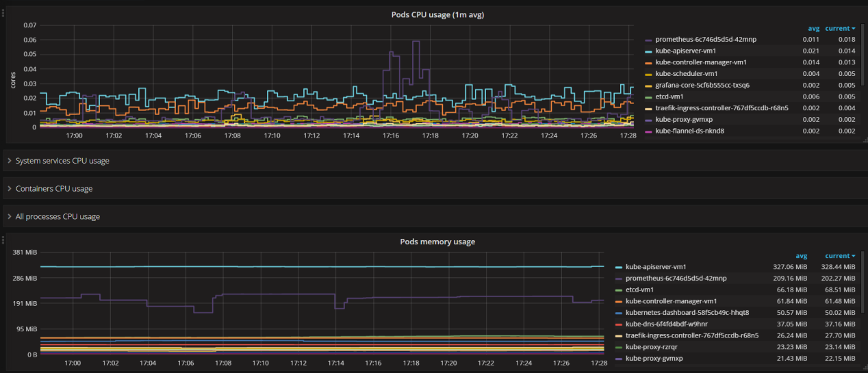Toggle etcd-vm1 series in memory legend

click(640, 290)
